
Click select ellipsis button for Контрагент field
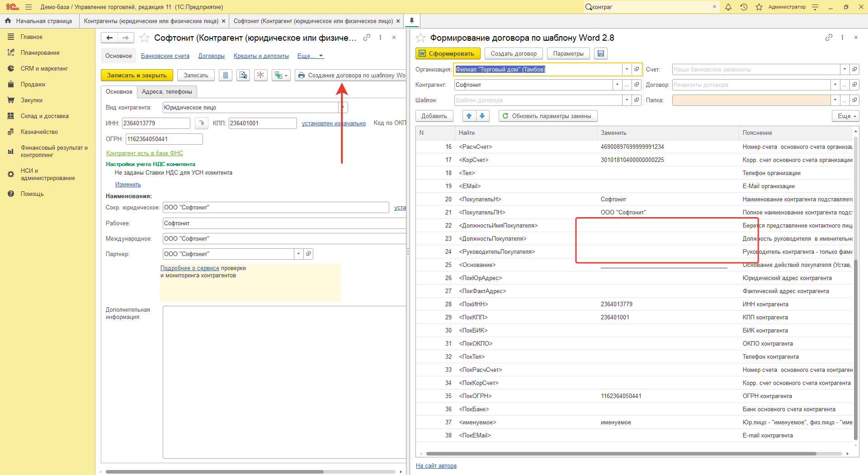627,85
